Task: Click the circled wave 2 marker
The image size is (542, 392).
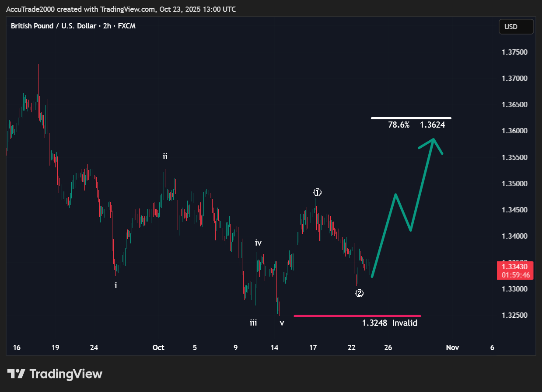Action: pos(359,293)
